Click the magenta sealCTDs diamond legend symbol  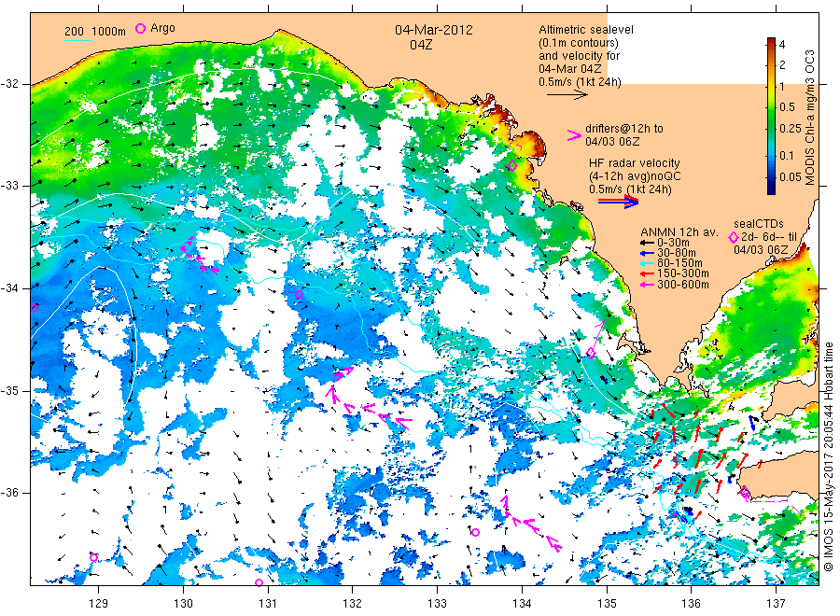point(734,237)
